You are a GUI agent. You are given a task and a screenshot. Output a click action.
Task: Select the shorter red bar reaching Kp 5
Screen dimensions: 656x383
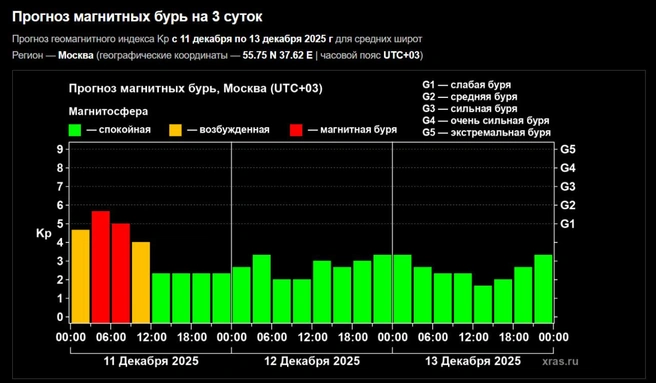click(x=121, y=273)
